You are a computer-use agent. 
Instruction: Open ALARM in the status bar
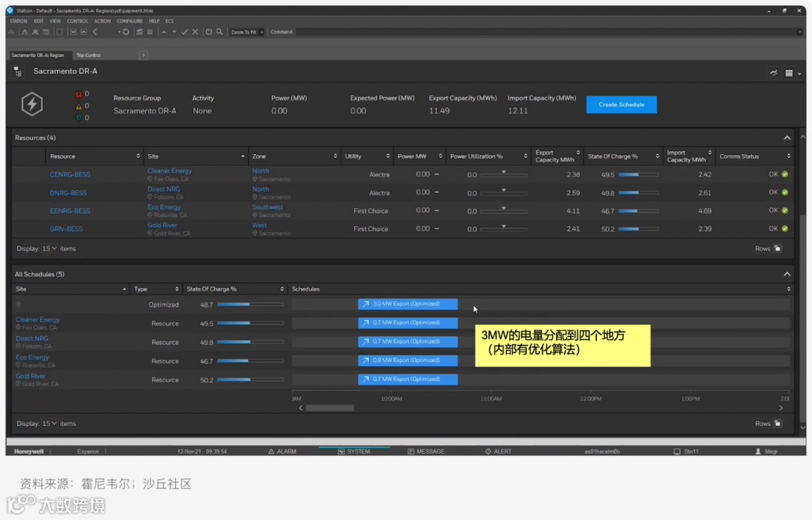coord(282,451)
